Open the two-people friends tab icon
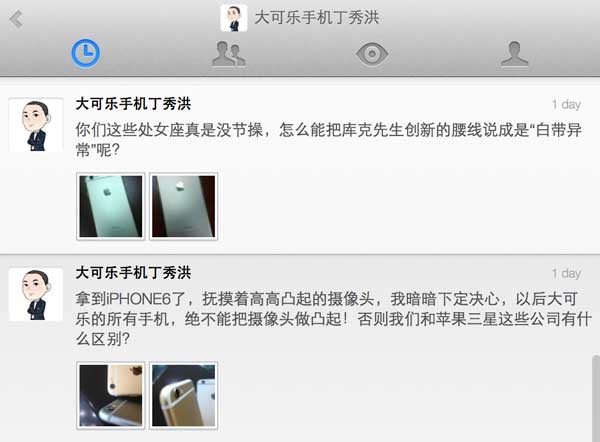Image resolution: width=600 pixels, height=442 pixels. (x=229, y=54)
